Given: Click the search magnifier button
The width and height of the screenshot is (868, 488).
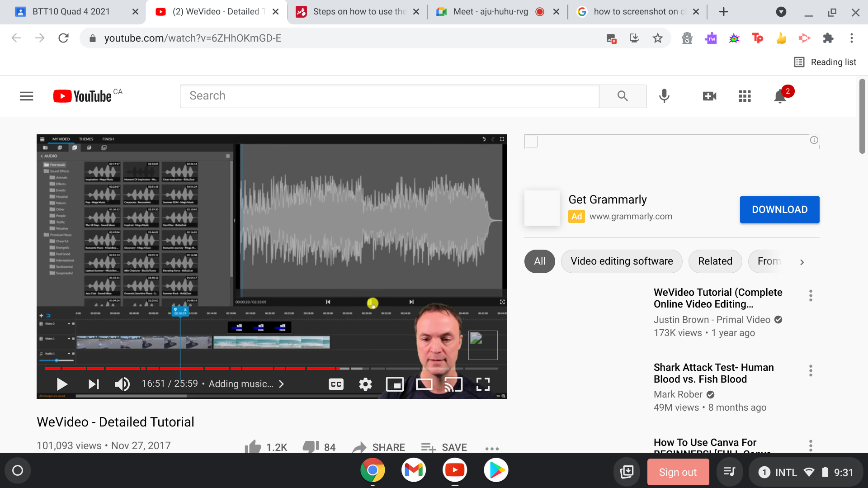Looking at the screenshot, I should (x=623, y=96).
